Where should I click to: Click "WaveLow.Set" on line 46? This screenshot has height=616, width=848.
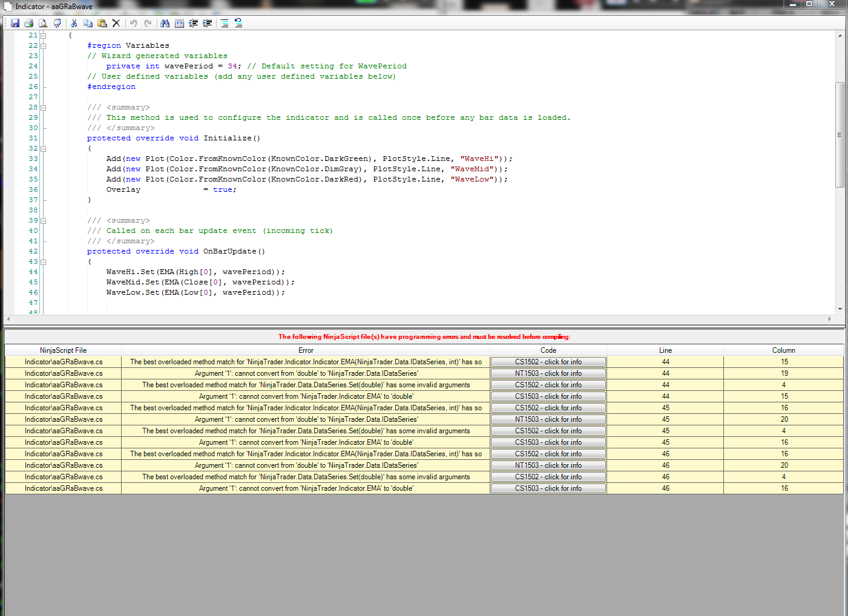(133, 292)
